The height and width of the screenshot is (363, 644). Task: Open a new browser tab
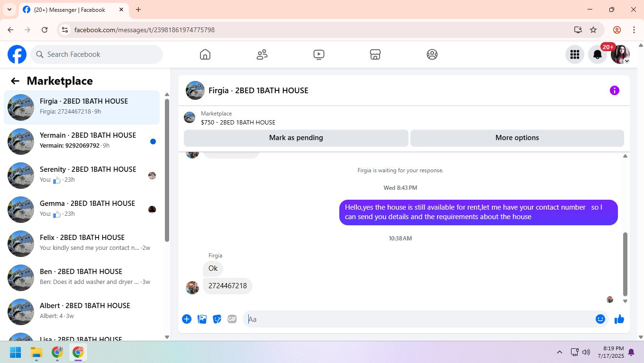(x=138, y=9)
